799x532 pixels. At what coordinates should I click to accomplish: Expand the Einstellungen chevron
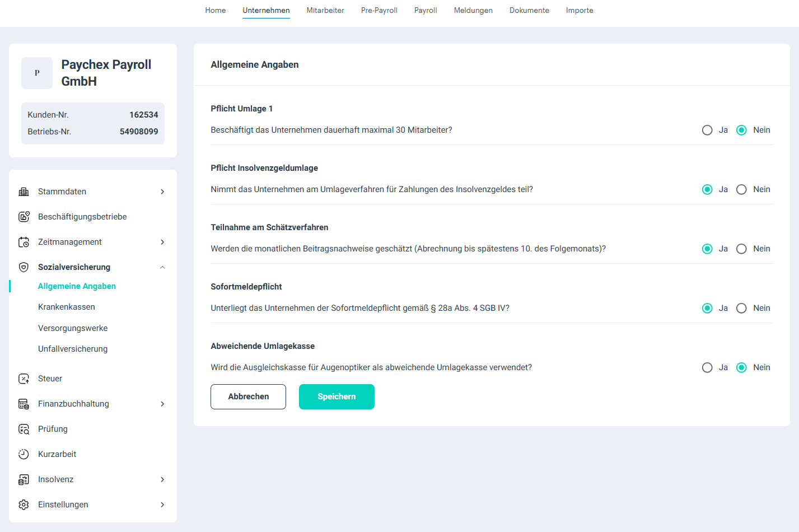click(162, 505)
